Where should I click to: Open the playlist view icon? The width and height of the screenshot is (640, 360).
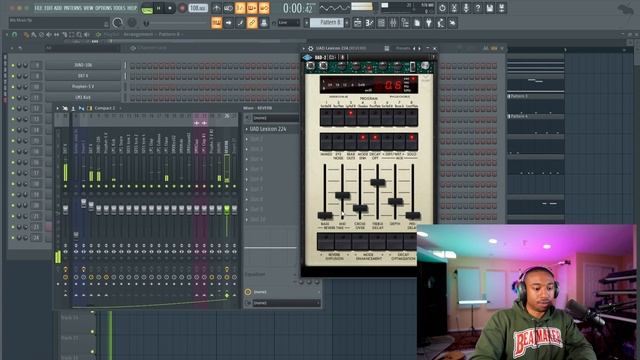click(358, 23)
